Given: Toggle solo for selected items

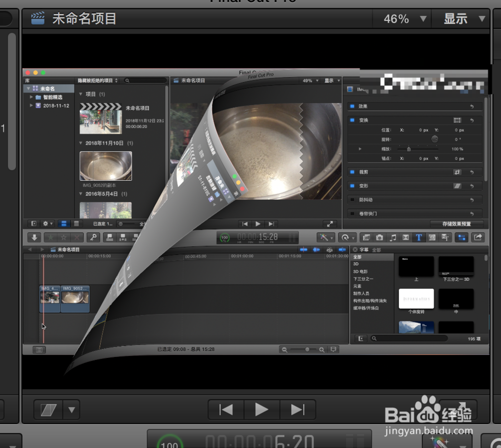Looking at the screenshot, I should coord(330,250).
